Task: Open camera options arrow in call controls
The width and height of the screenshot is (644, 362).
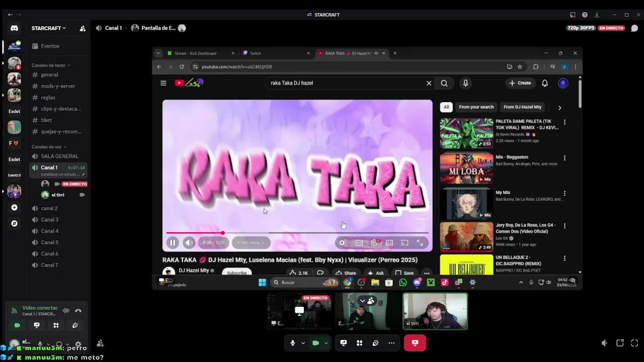Action: 326,343
